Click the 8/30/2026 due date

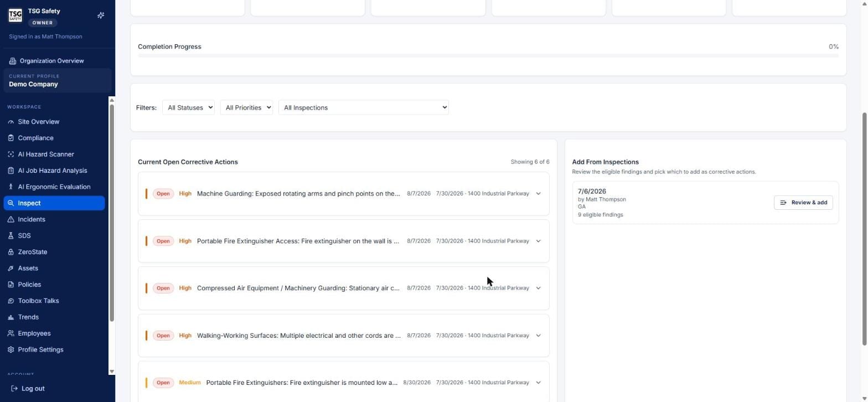click(417, 383)
